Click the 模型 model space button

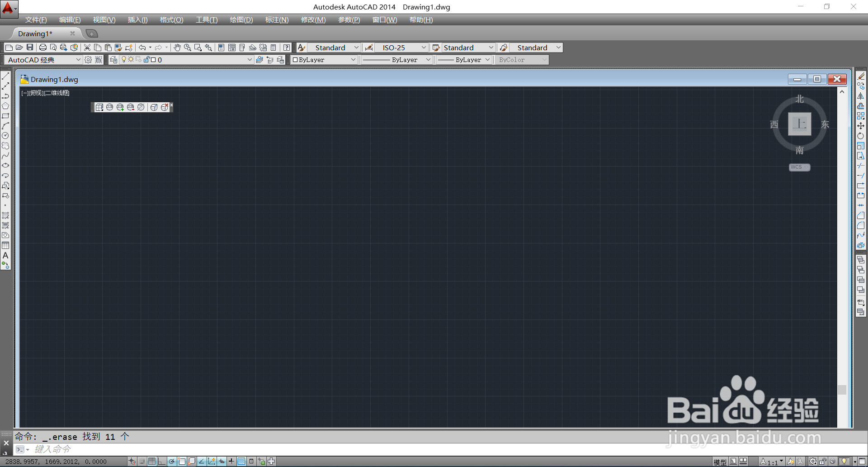click(720, 462)
